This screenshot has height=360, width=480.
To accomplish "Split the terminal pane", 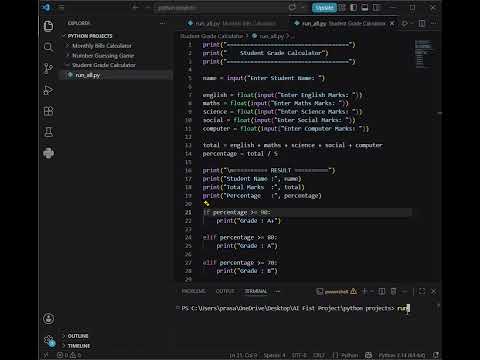I will [x=382, y=292].
